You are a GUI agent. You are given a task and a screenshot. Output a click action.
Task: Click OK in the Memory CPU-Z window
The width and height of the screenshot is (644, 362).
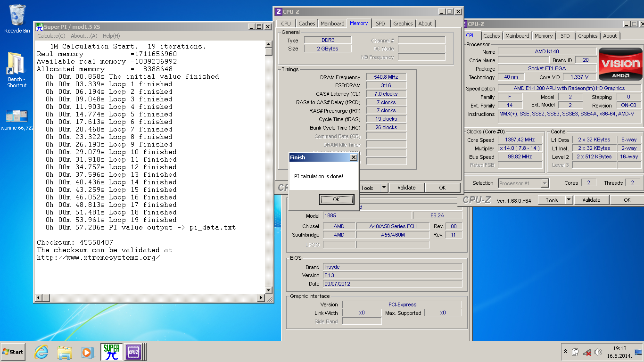[442, 188]
